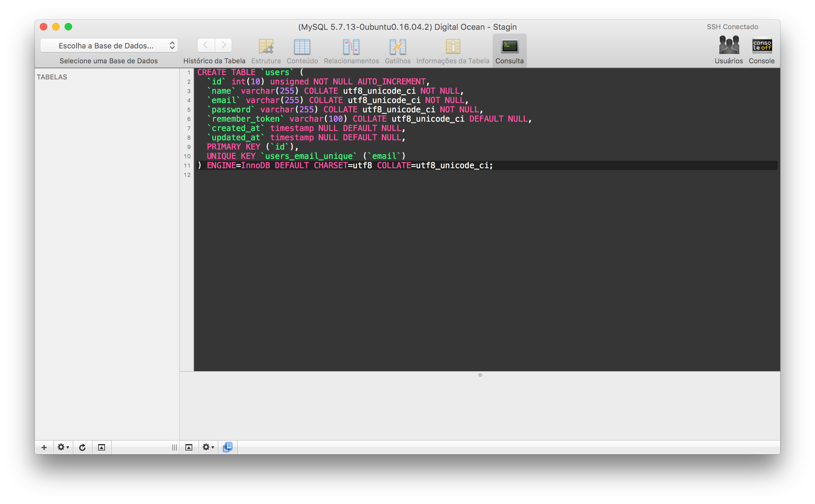
Task: Place cursor on CREATE TABLE users line
Action: point(250,72)
